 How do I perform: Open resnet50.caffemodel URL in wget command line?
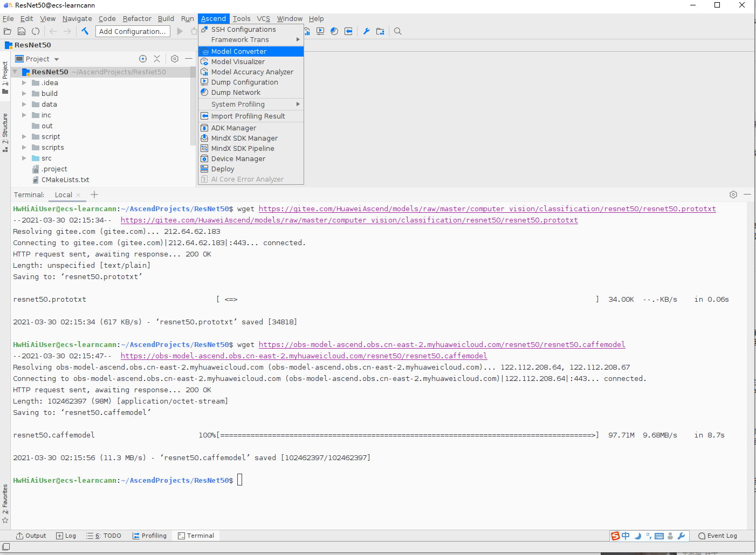click(x=442, y=345)
